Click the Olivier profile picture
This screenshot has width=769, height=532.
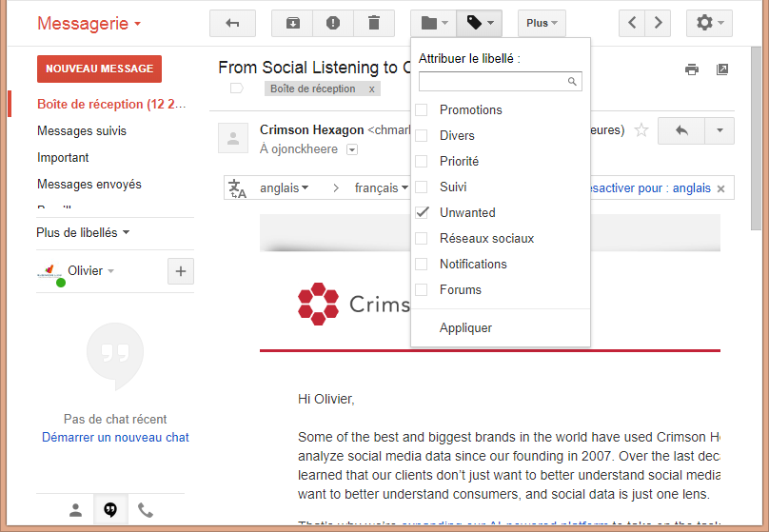click(49, 271)
